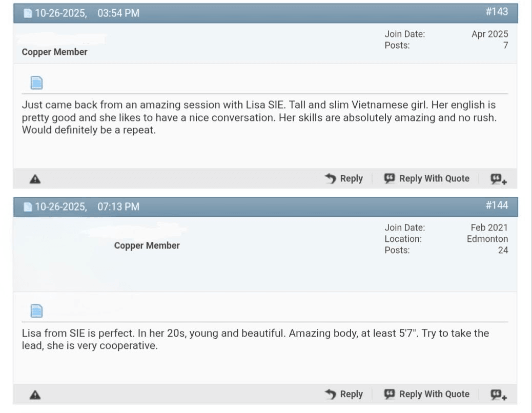Toggle multi-quote for post #144
The image size is (532, 413).
tap(499, 395)
